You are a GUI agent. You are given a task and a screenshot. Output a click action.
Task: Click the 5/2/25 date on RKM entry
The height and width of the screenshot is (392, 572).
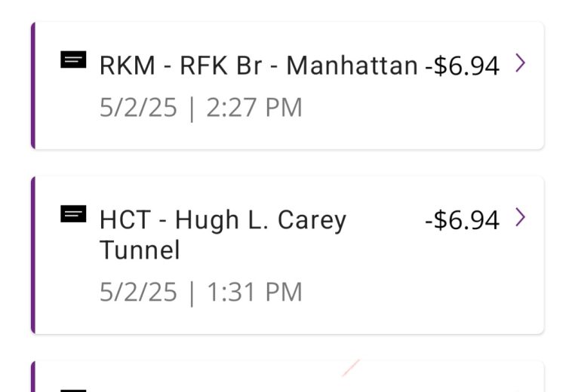[138, 108]
